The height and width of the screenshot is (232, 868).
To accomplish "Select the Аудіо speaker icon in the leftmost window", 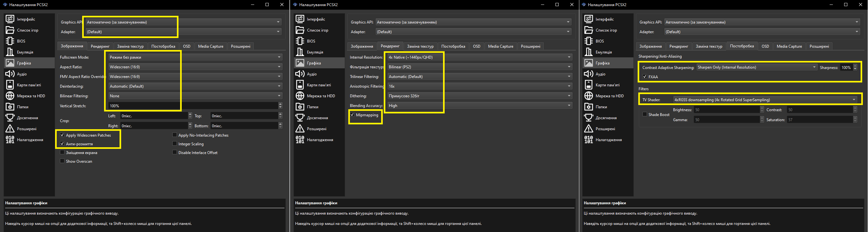I will click(10, 74).
